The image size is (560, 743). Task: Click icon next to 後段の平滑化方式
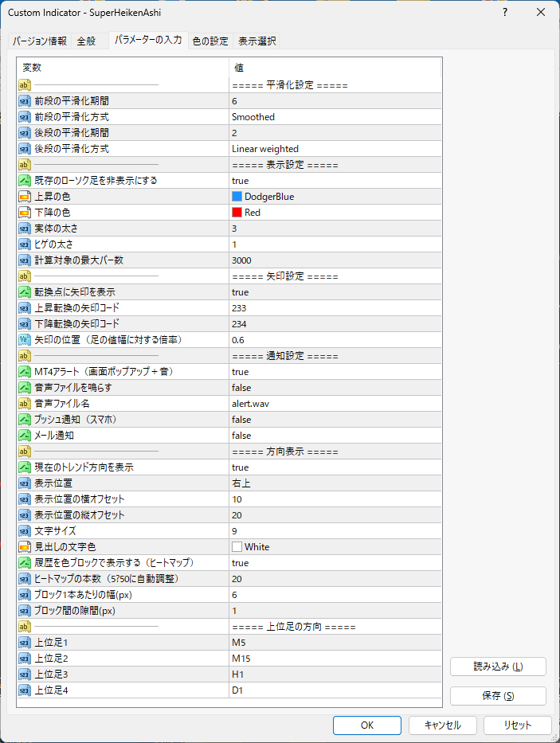coord(24,149)
